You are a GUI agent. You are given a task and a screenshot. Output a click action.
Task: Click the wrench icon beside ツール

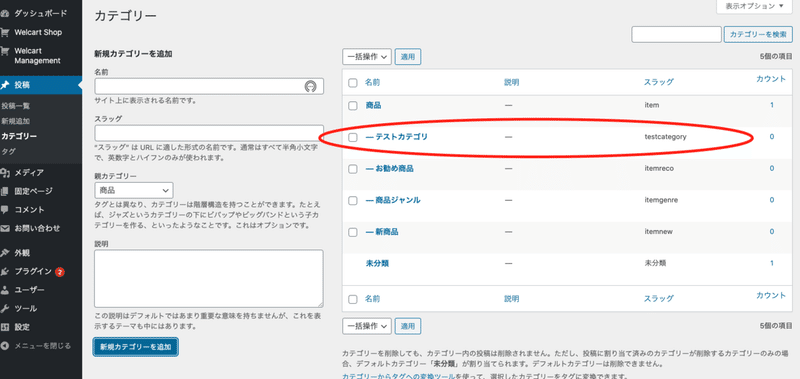pyautogui.click(x=5, y=309)
